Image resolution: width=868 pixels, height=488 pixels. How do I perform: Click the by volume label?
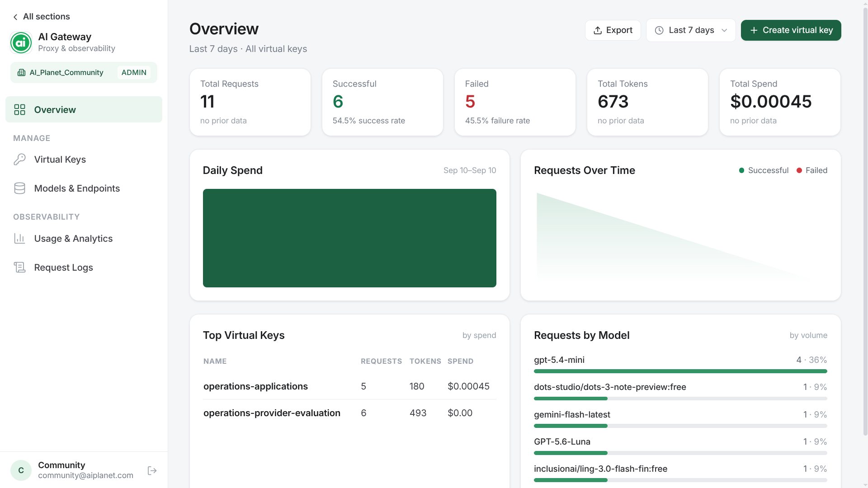pyautogui.click(x=808, y=335)
